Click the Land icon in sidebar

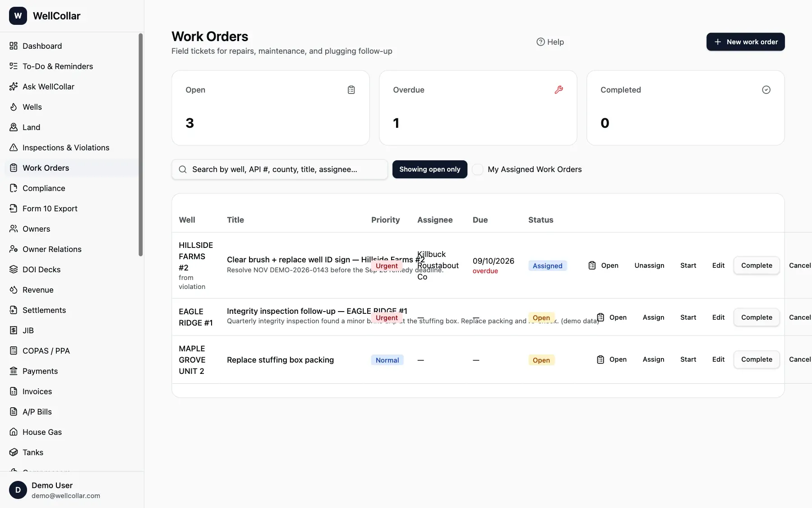[14, 127]
